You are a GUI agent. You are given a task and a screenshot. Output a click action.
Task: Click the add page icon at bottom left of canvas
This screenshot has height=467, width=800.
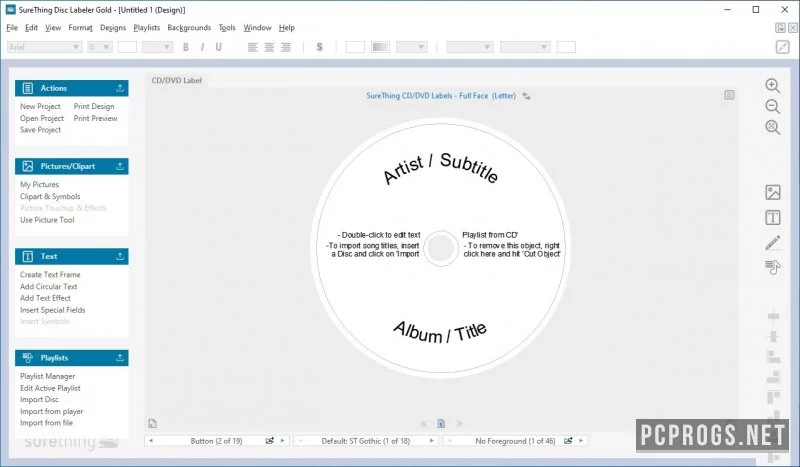pos(153,424)
